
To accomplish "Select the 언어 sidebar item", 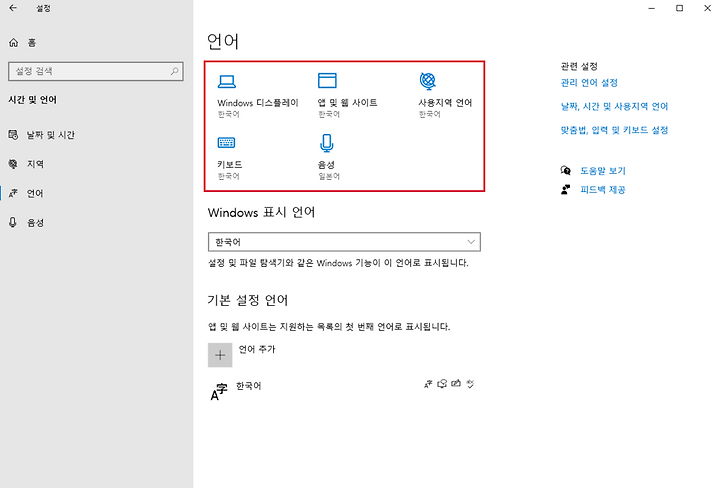I will coord(96,193).
